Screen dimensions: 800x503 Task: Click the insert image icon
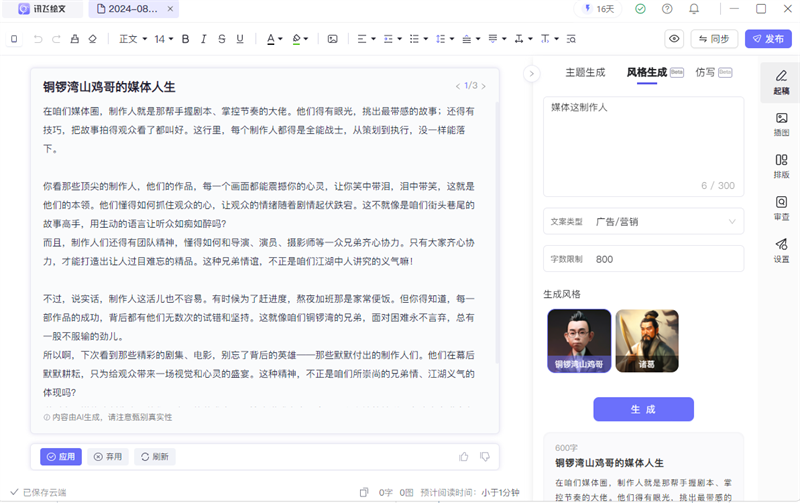click(333, 39)
